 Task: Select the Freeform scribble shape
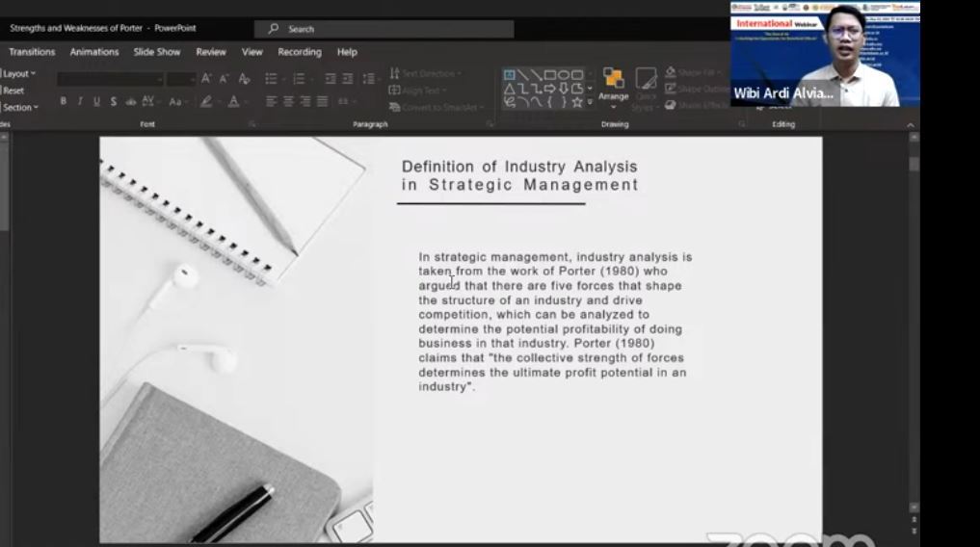point(510,102)
